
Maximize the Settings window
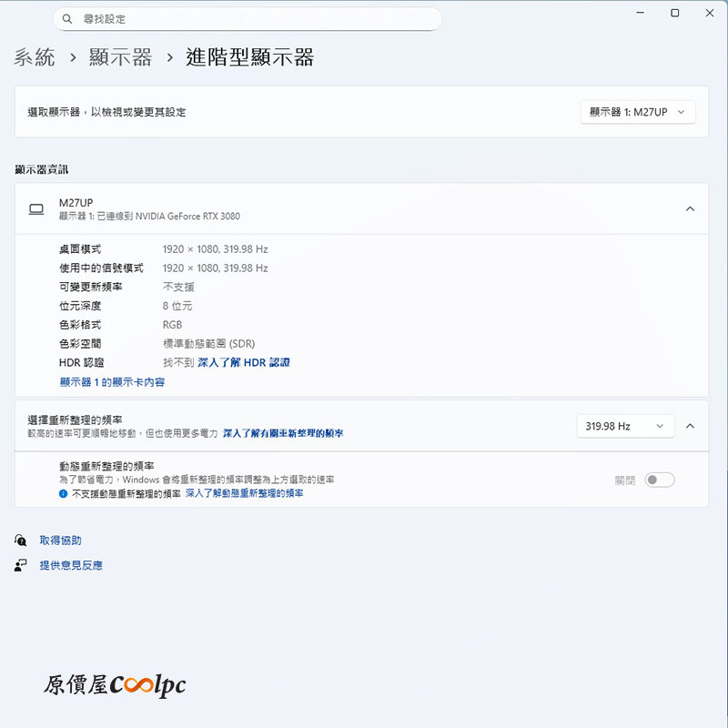(674, 13)
